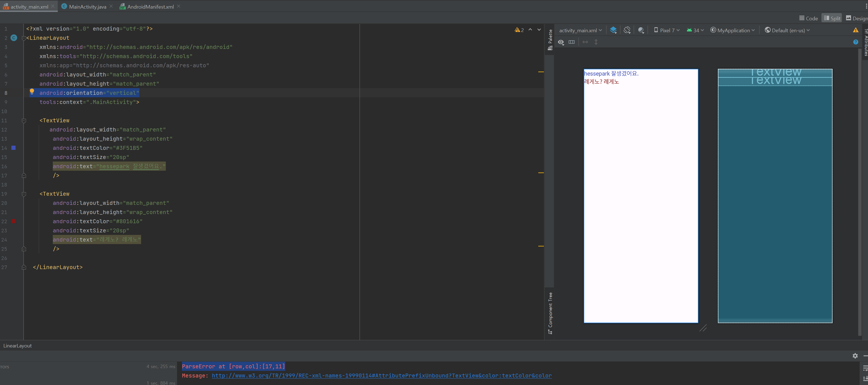Open the layout editor help question icon
868x385 pixels.
point(856,42)
